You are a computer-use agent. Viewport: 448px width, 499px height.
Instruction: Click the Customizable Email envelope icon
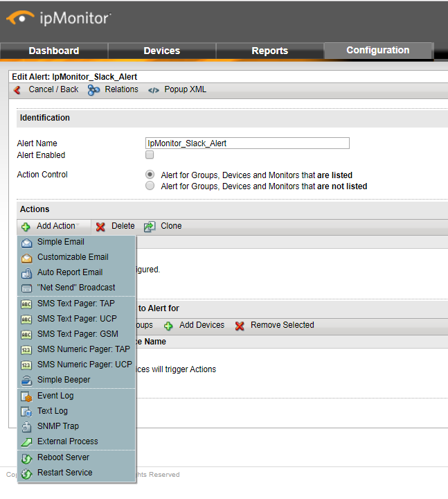27,258
